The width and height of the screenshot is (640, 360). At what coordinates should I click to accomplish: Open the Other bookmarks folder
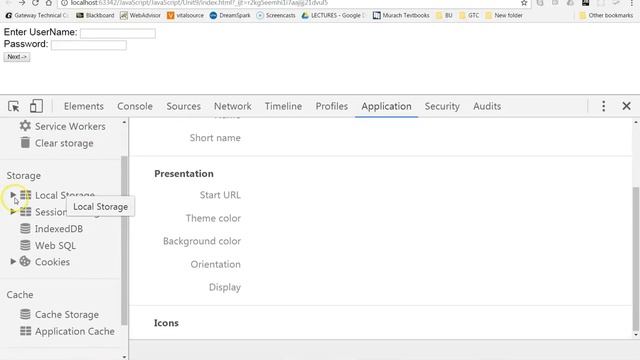pos(606,15)
